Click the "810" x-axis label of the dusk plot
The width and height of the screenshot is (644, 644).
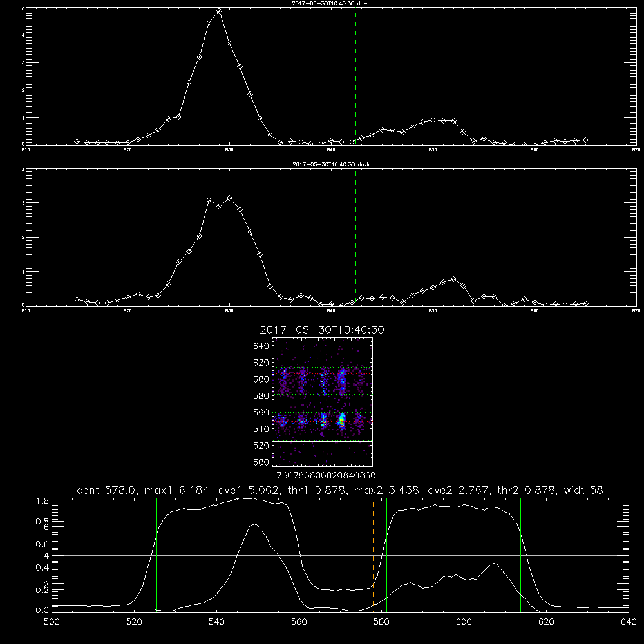[x=26, y=311]
